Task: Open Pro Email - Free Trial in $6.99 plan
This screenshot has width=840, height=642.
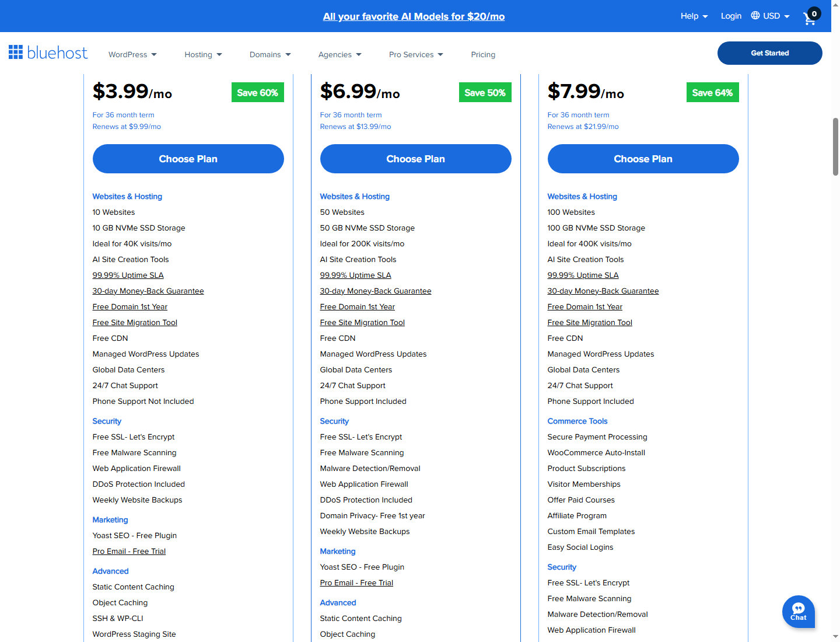Action: click(x=356, y=582)
